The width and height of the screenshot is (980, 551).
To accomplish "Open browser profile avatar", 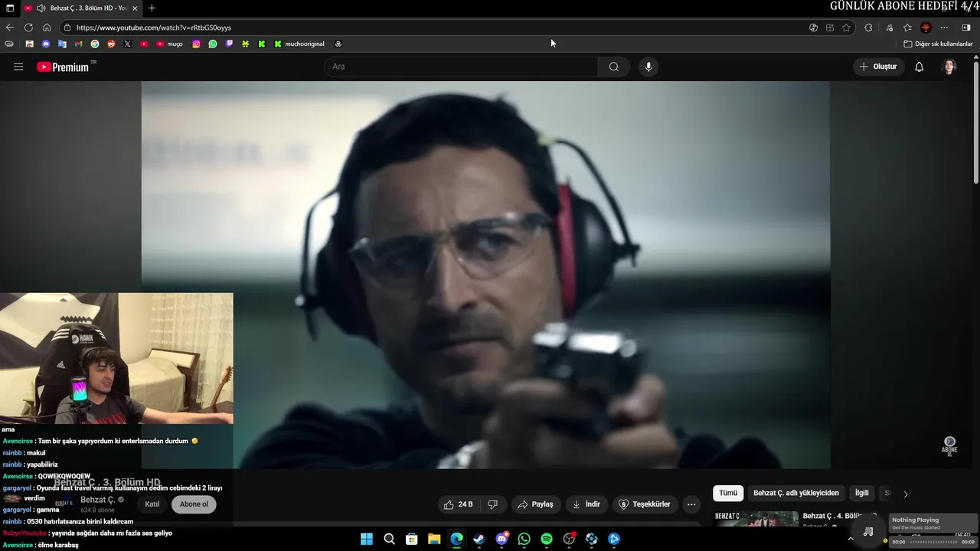I will (926, 28).
